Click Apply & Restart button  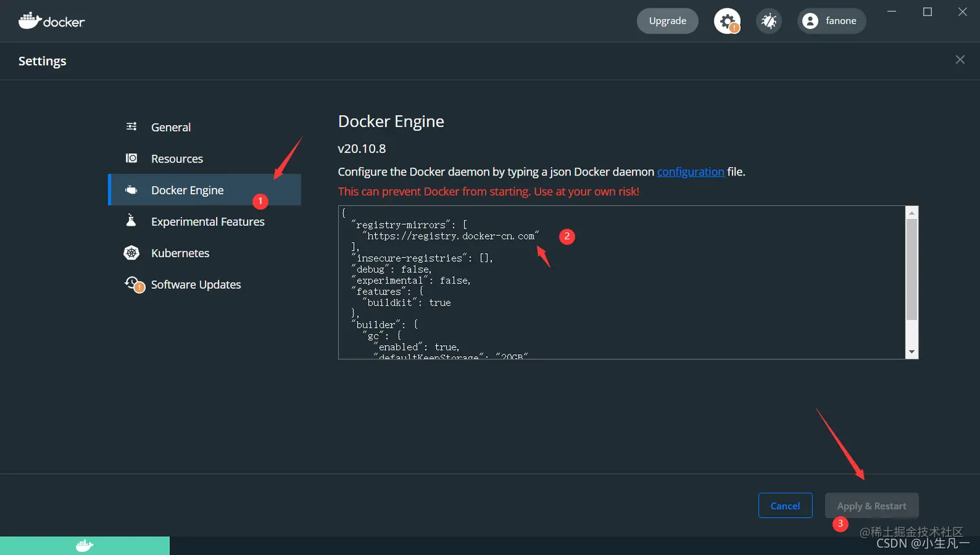[x=872, y=506]
